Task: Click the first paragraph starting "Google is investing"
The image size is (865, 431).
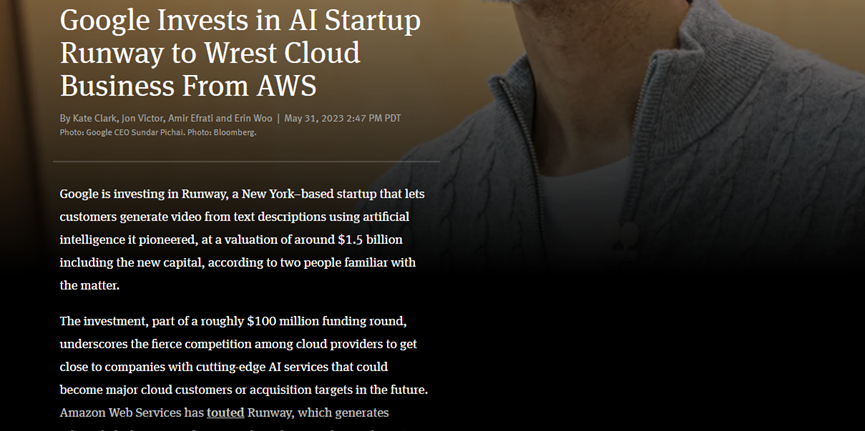Action: pos(242,240)
